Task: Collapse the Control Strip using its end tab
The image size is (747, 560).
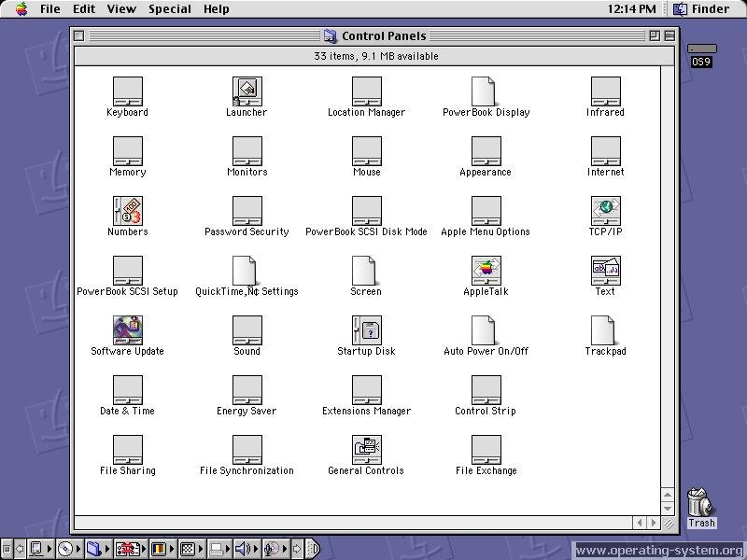Action: pos(313,549)
